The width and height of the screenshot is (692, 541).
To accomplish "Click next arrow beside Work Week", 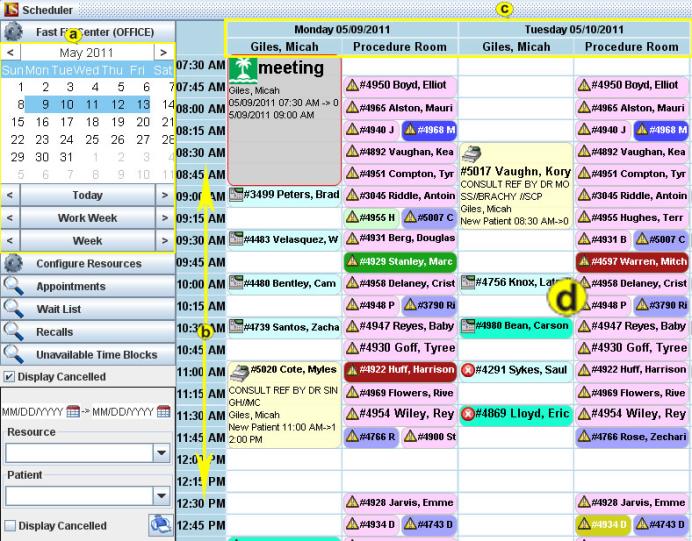I will coord(165,218).
